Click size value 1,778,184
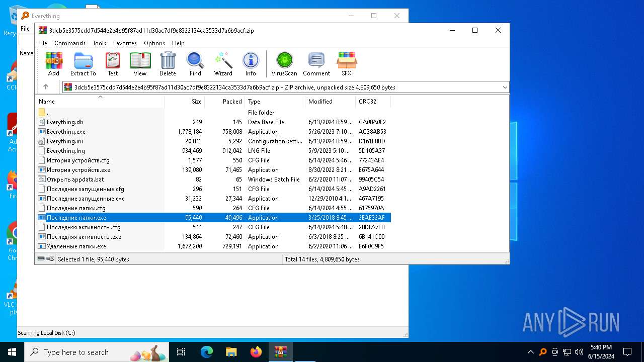Screen dimensions: 644x362 pyautogui.click(x=190, y=132)
